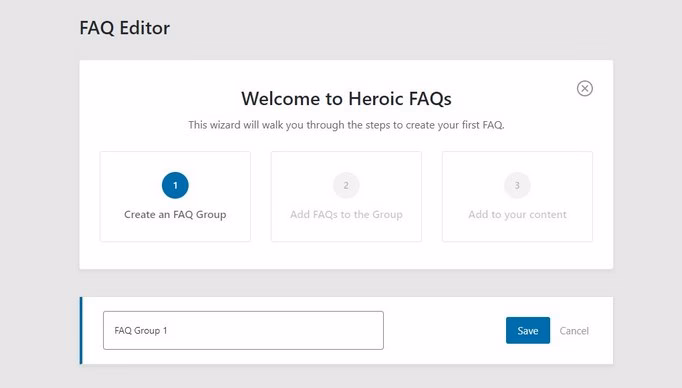The width and height of the screenshot is (682, 388).
Task: Click the step 2 circle icon
Action: 346,185
